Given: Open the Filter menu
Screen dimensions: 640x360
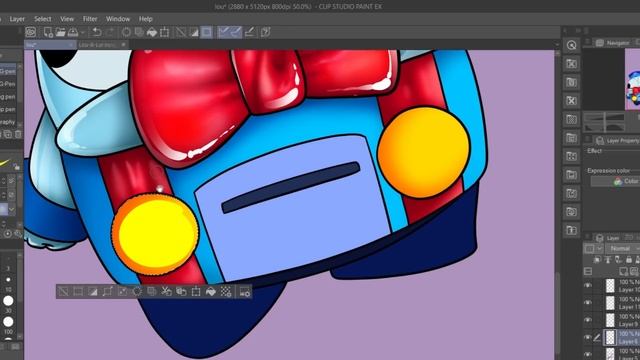Looking at the screenshot, I should point(90,19).
